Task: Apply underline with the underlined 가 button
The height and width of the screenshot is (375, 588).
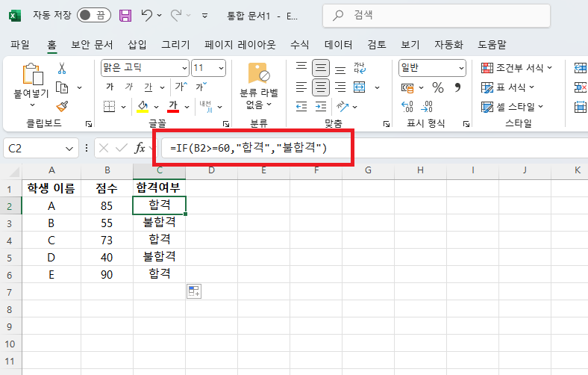Action: (148, 87)
